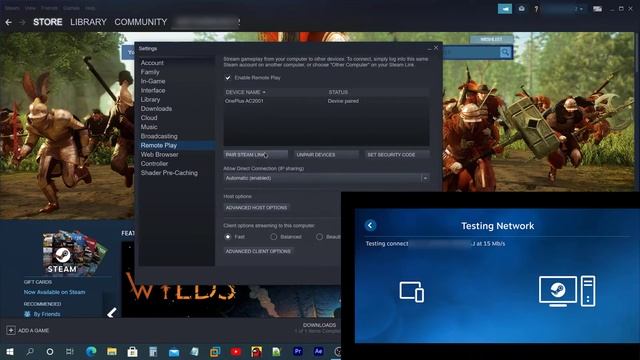The image size is (640, 360).
Task: Open Task View on the taskbar
Action: (x=70, y=351)
